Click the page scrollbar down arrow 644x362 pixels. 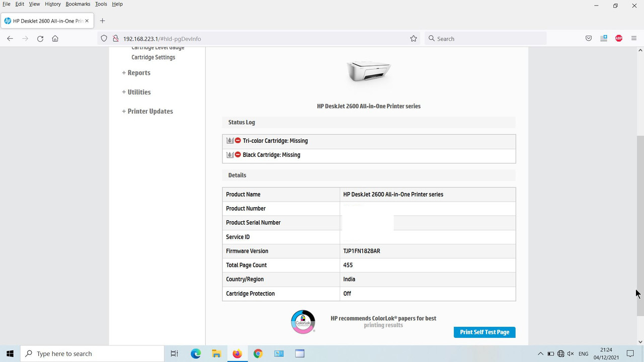click(640, 342)
